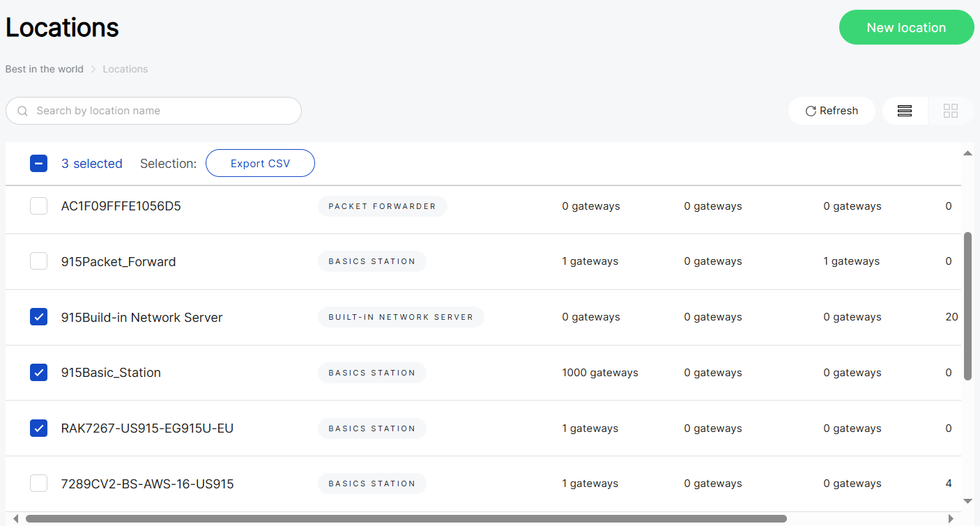Tick the 7289CV2-BS-AWS-16-US915 checkbox

[x=39, y=484]
